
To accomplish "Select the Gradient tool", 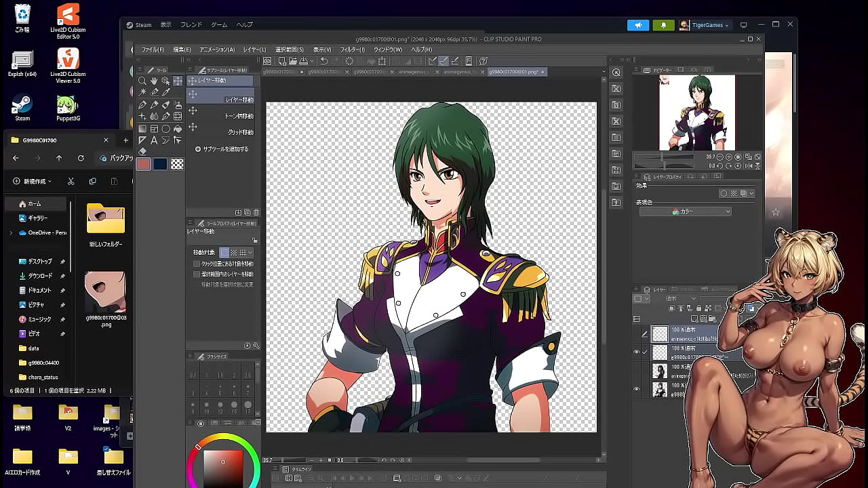I will coord(142,129).
